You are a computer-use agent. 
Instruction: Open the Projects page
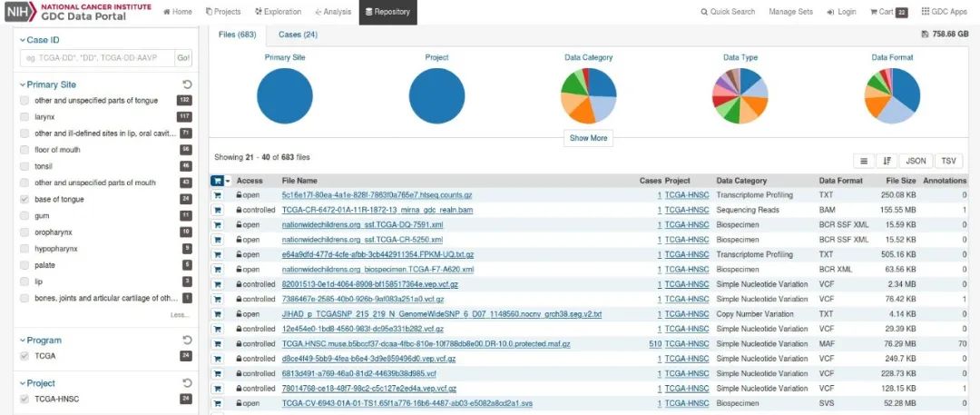[223, 12]
